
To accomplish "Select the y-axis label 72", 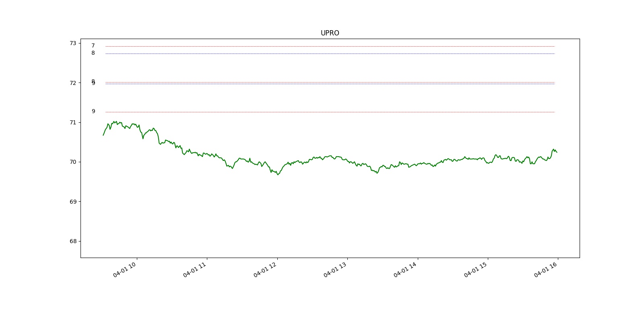I will tap(72, 83).
